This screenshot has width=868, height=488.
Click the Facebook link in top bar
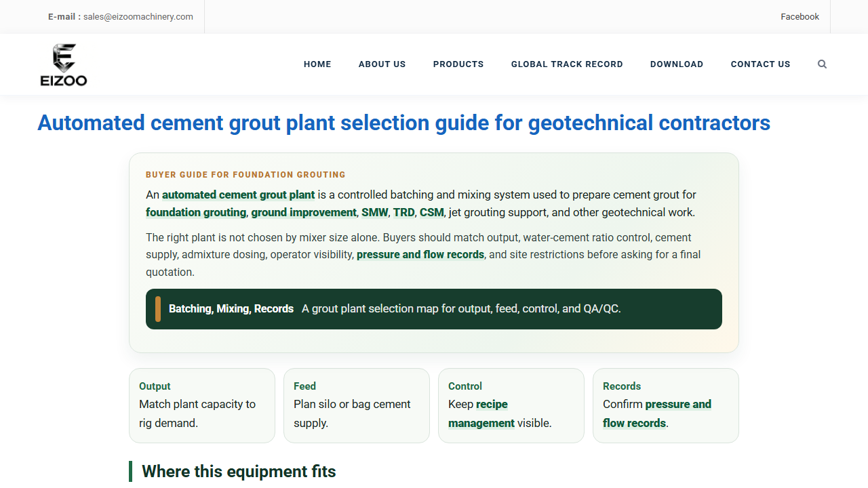click(800, 17)
